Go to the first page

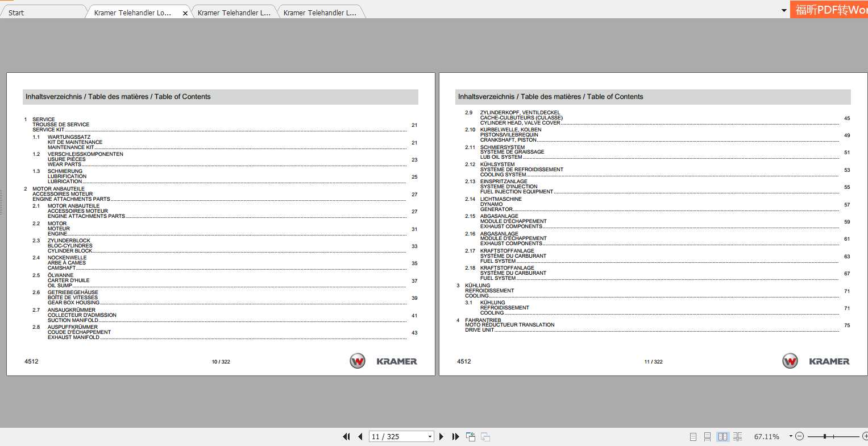346,437
